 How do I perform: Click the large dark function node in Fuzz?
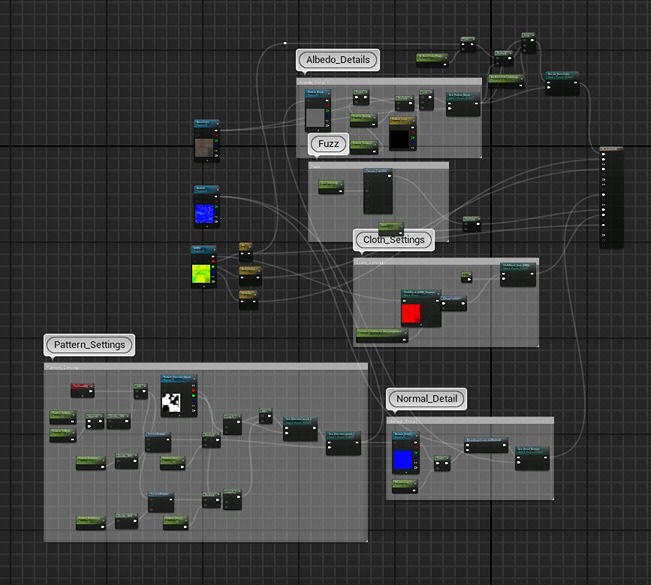coord(378,191)
